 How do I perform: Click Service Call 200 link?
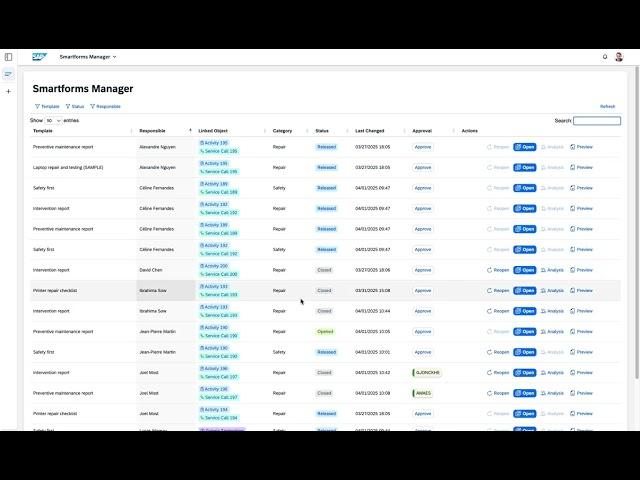click(219, 274)
